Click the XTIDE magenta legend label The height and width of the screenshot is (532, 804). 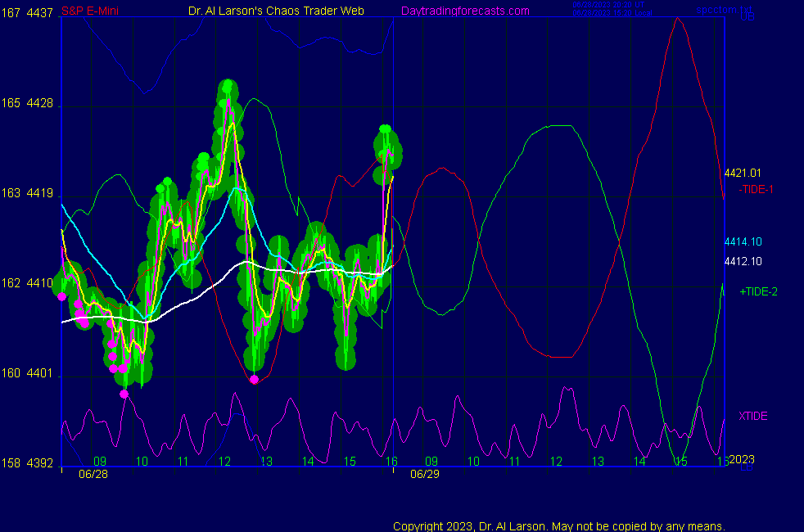(x=752, y=416)
